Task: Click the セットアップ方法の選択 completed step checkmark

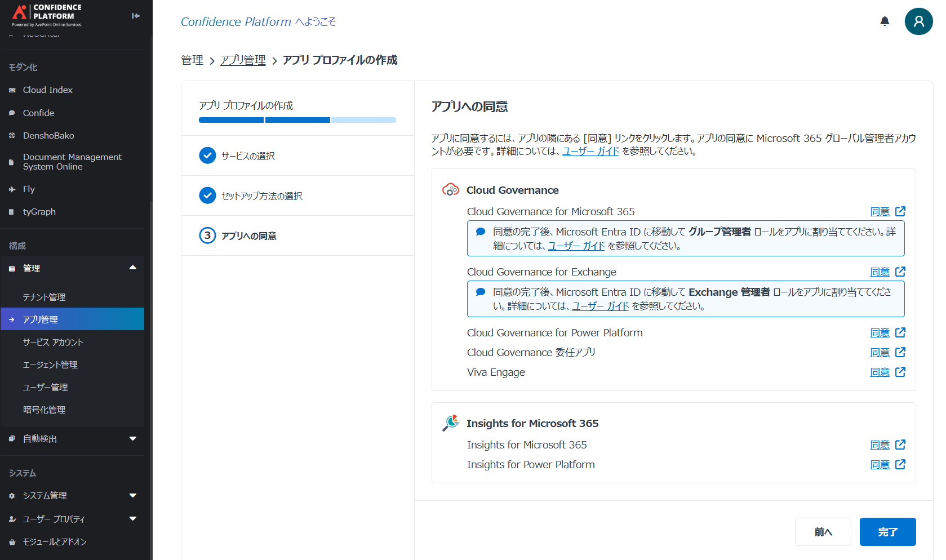Action: point(207,195)
